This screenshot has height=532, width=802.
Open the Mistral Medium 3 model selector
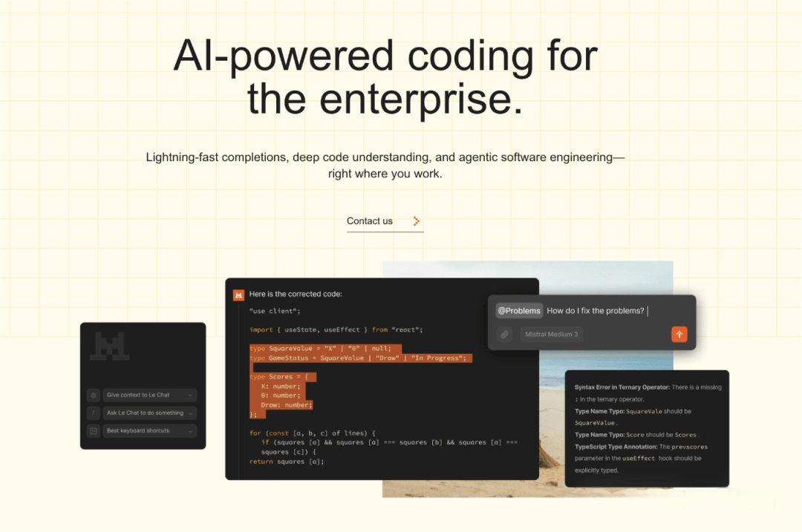[x=551, y=335]
